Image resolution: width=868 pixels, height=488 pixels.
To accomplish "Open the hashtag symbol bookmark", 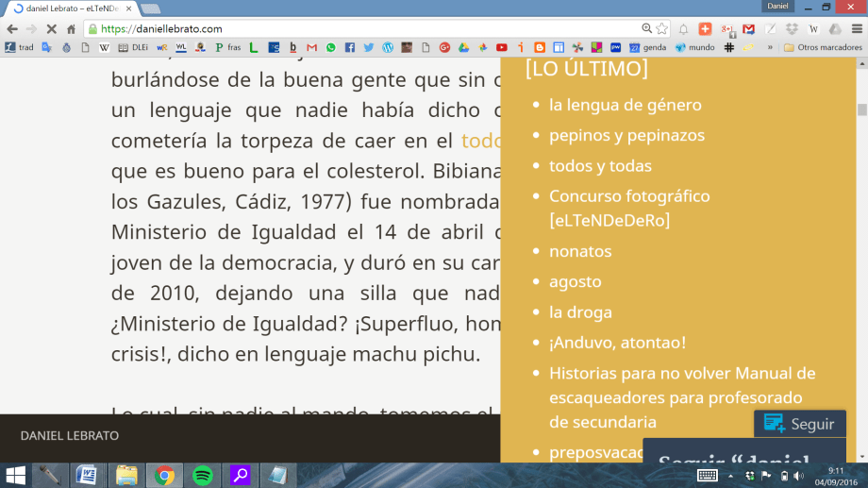I will 729,47.
